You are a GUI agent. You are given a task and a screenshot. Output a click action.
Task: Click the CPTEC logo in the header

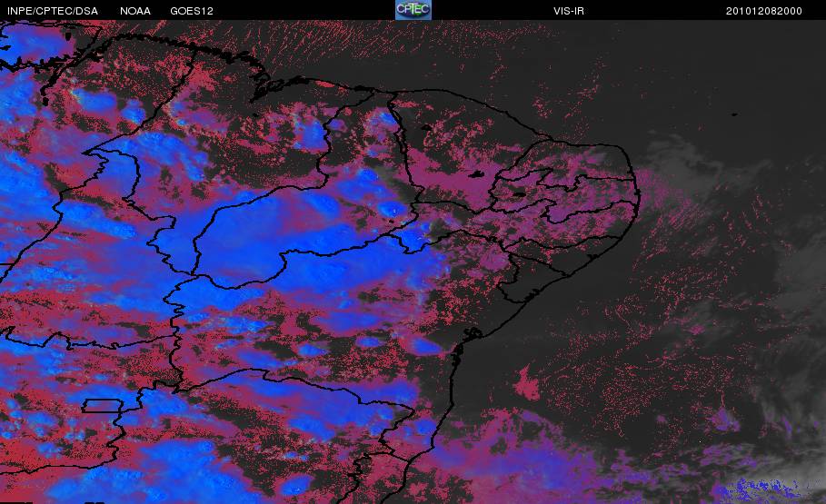(413, 10)
